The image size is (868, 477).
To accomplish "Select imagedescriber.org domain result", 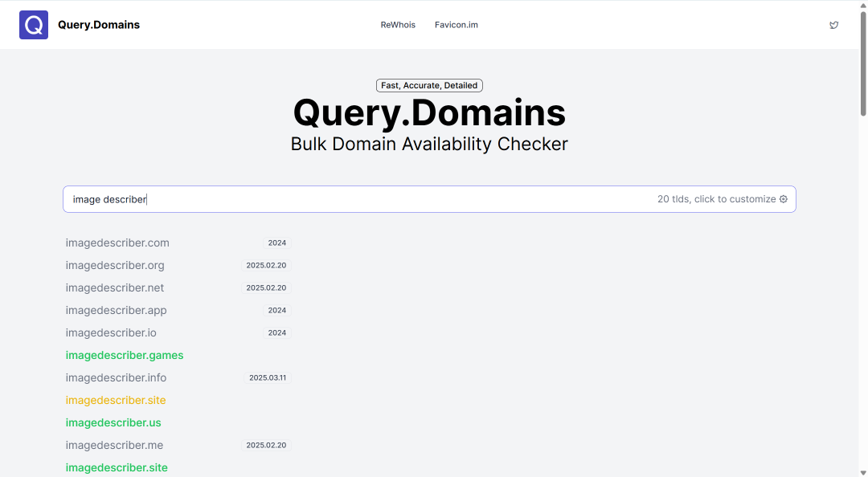I will 115,266.
